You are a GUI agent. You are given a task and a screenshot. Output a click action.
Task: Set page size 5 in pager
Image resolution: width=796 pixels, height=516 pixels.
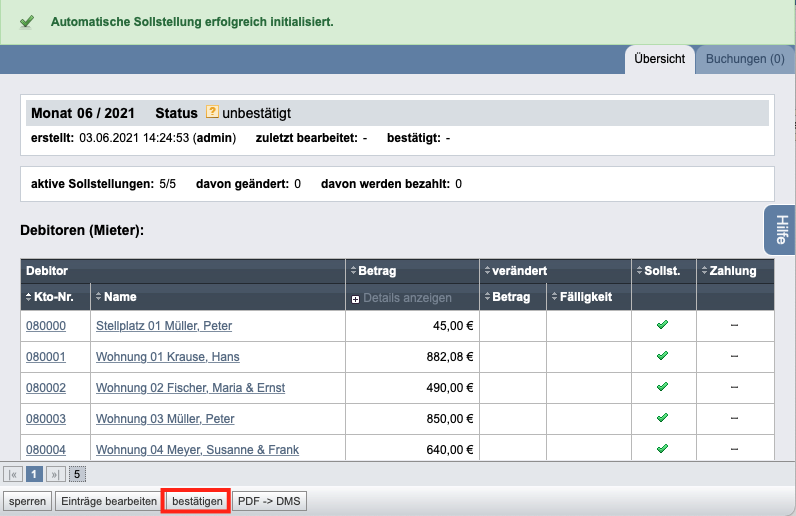tap(77, 474)
